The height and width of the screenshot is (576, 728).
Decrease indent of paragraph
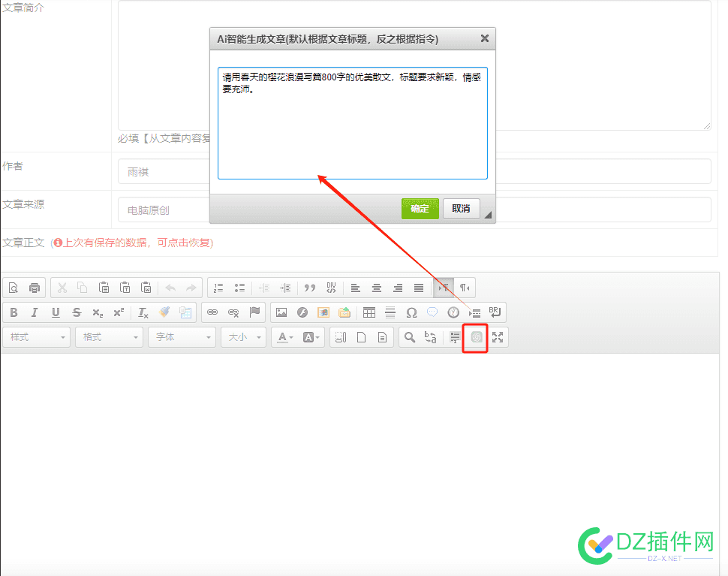click(264, 288)
